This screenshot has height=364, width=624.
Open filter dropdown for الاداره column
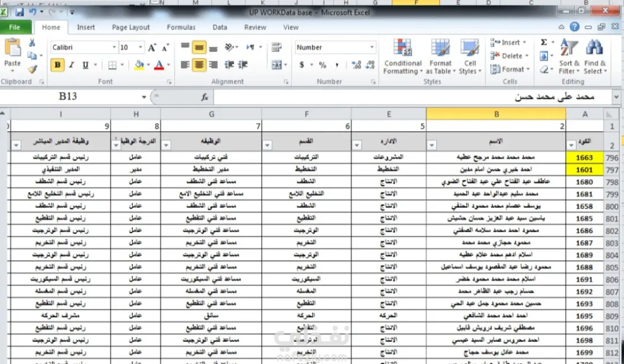356,146
